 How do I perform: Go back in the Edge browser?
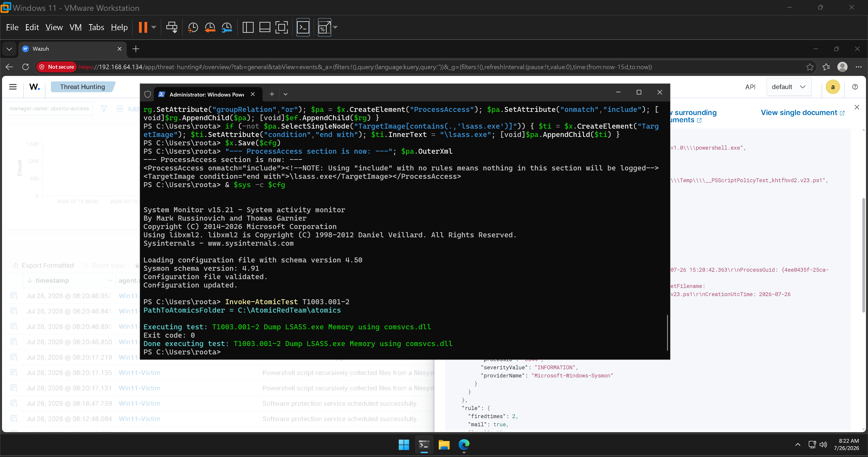(9, 67)
